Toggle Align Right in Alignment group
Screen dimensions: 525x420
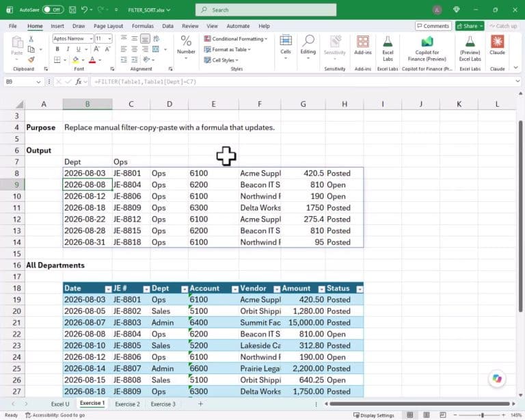(145, 49)
